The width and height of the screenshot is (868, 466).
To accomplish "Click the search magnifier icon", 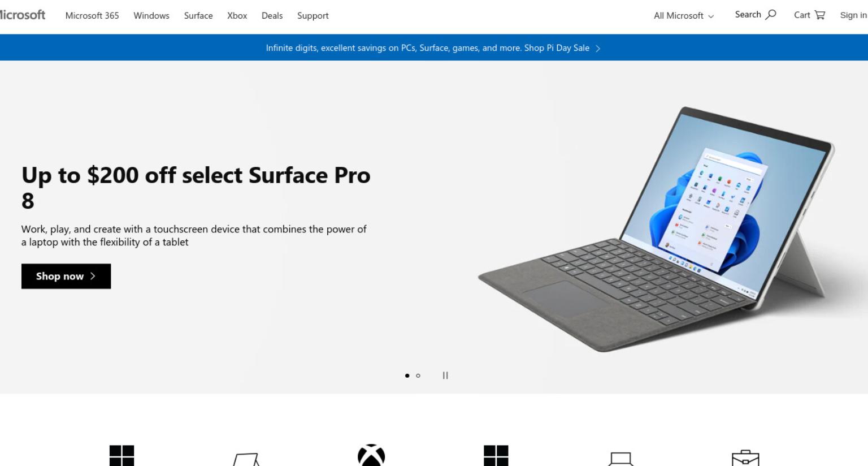I will point(771,15).
